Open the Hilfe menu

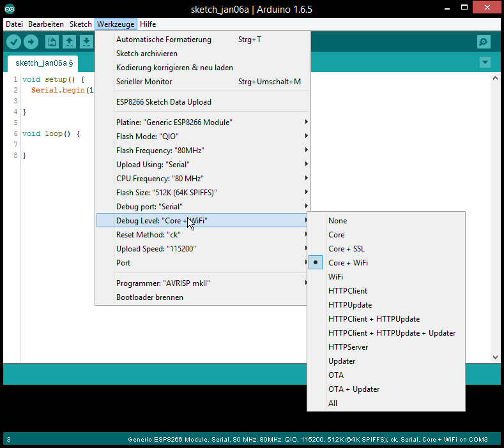148,24
